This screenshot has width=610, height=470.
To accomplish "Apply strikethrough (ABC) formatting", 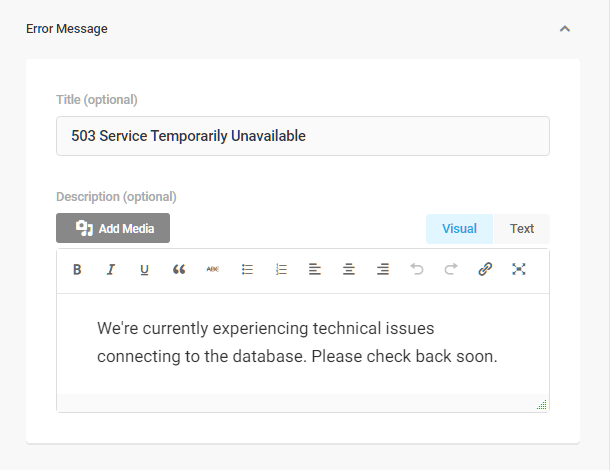I will click(x=213, y=269).
